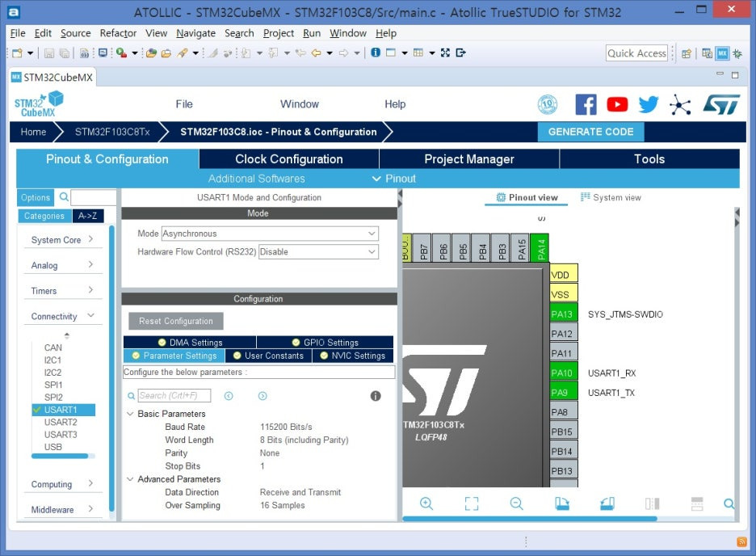Click the open folder toolbar icon
The height and width of the screenshot is (556, 756).
166,53
